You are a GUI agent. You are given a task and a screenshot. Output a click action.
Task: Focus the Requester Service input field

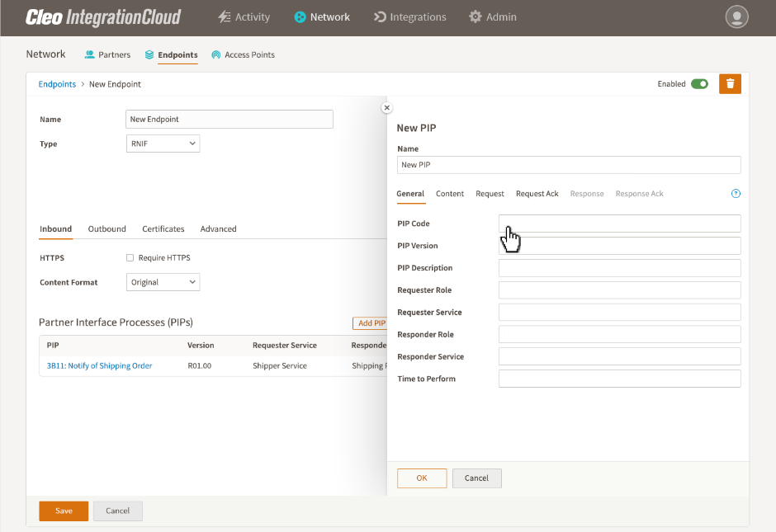click(620, 313)
